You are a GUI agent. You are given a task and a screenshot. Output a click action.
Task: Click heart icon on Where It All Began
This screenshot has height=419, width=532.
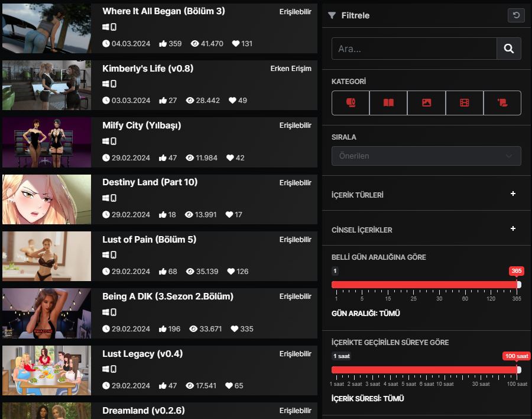[x=236, y=43]
